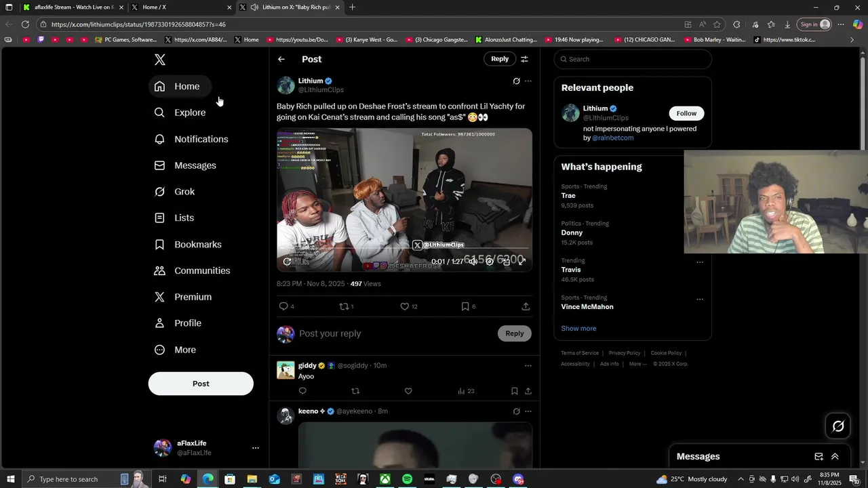
Task: Click the Reply button in post header
Action: [x=500, y=59]
